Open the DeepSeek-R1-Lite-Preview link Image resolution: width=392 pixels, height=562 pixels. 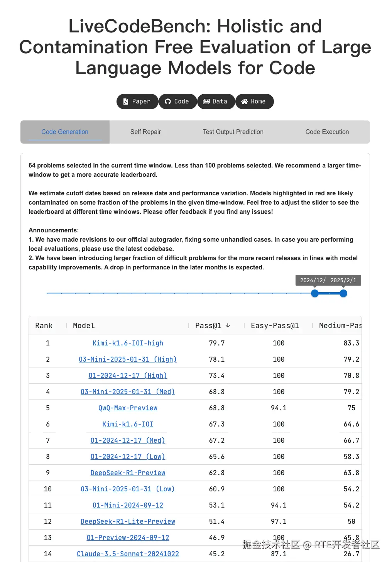pos(128,521)
